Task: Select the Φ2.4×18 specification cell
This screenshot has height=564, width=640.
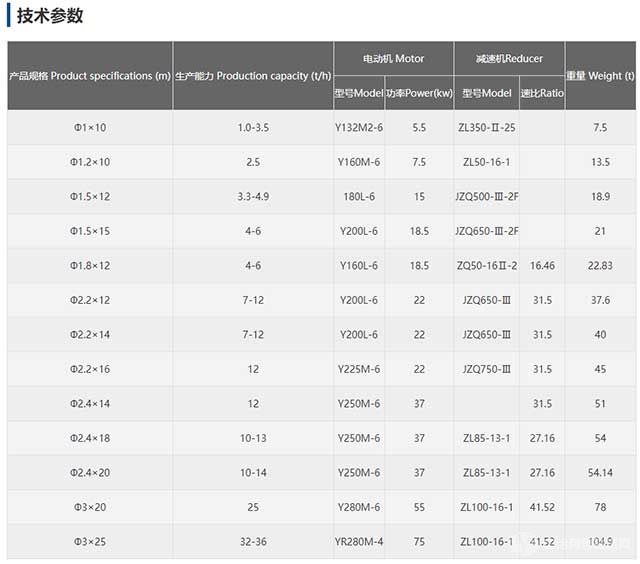Action: click(90, 438)
